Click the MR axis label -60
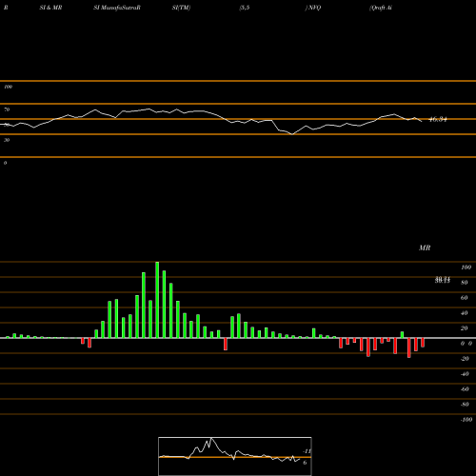Viewport: 476px width, 476px height. [465, 389]
